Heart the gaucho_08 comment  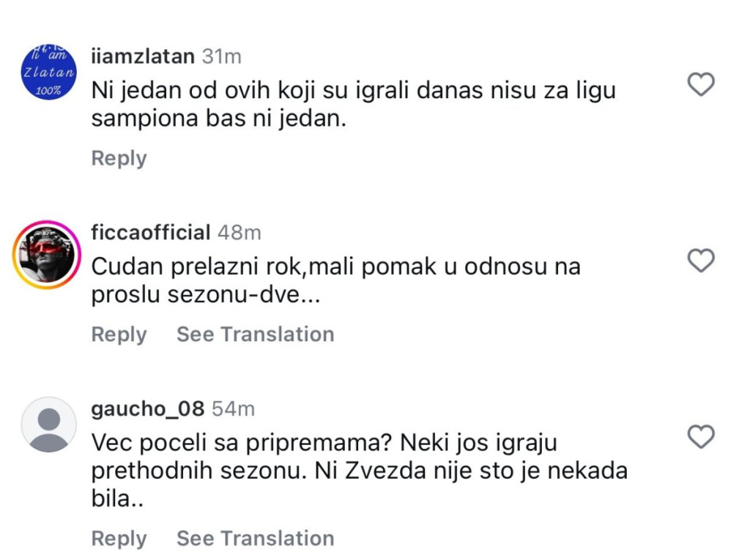[x=702, y=437]
